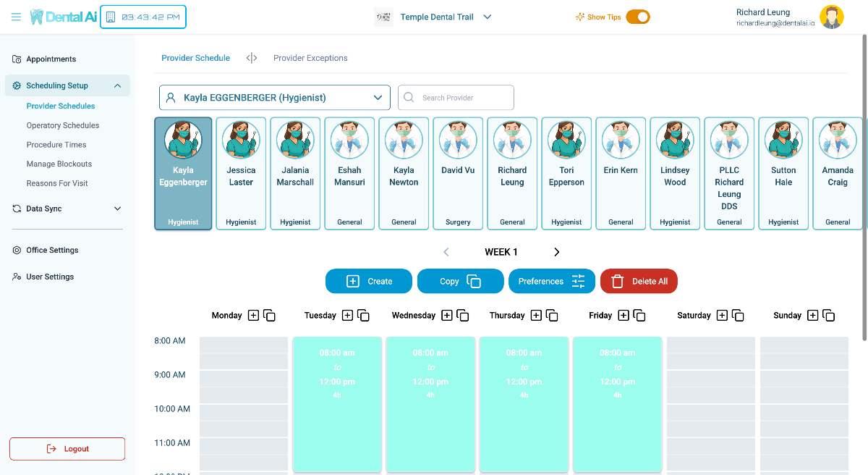Open the user profile avatar
The image size is (868, 475).
[831, 17]
